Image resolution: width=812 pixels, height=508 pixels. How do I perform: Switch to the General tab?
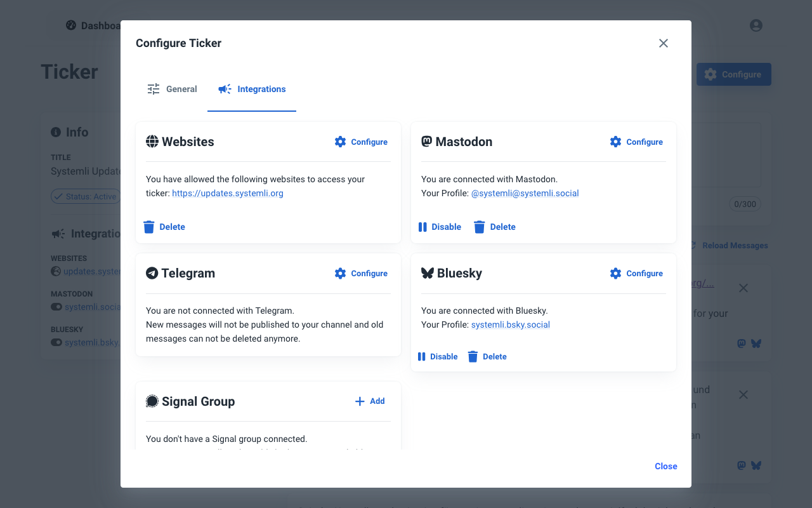172,89
